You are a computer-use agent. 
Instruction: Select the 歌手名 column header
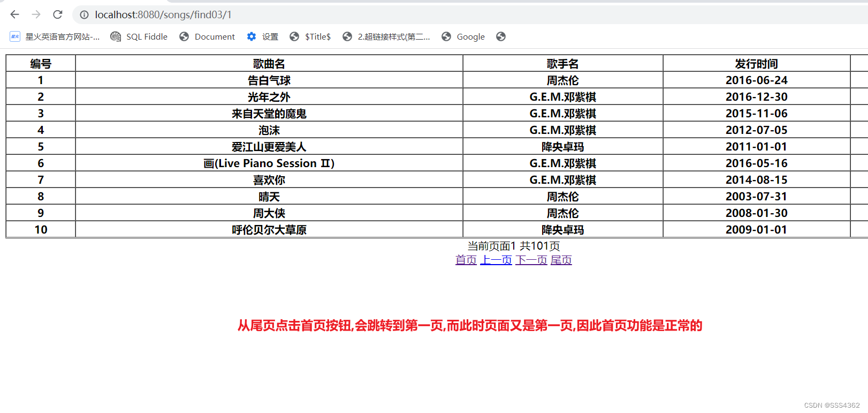(x=563, y=64)
